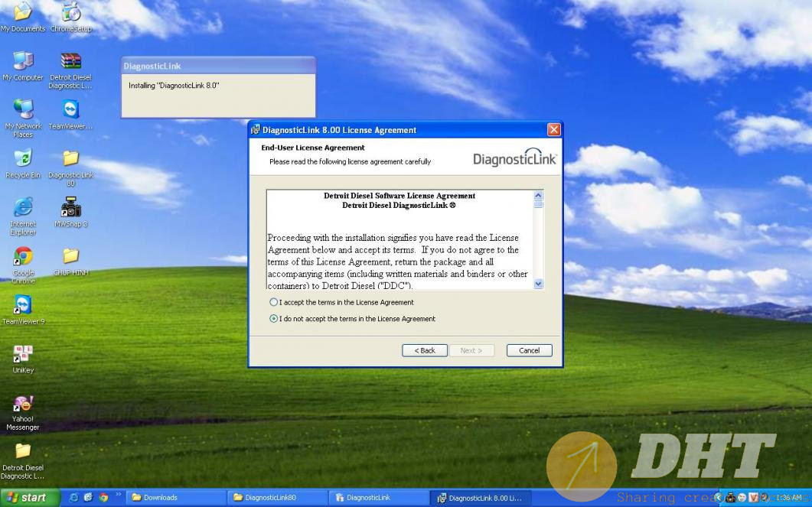This screenshot has height=507, width=812.
Task: Click the Back button in installer
Action: click(424, 350)
